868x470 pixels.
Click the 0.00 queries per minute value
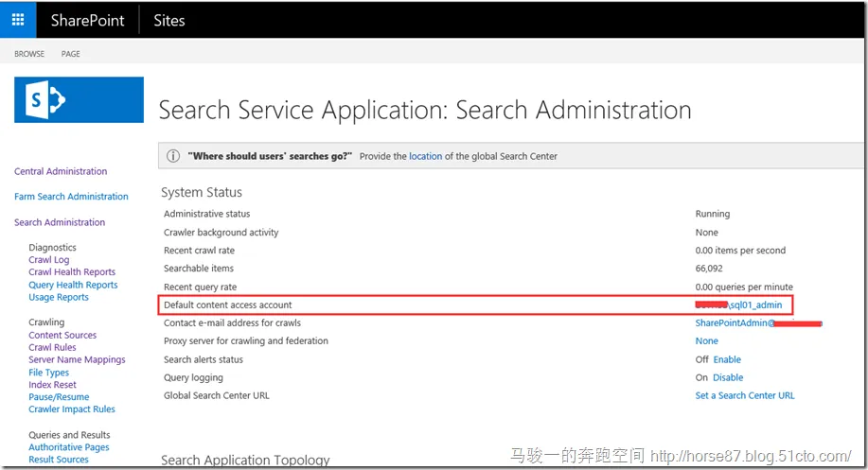(x=744, y=287)
